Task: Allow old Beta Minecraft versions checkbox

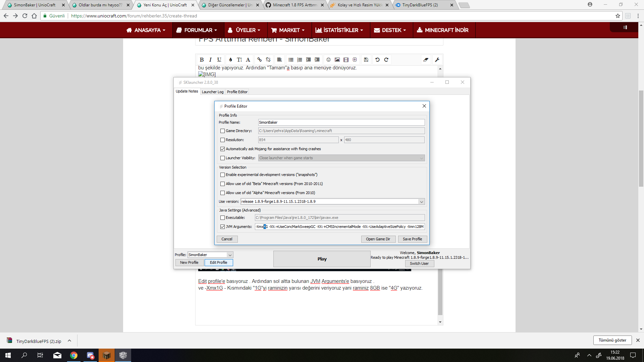Action: (x=222, y=184)
